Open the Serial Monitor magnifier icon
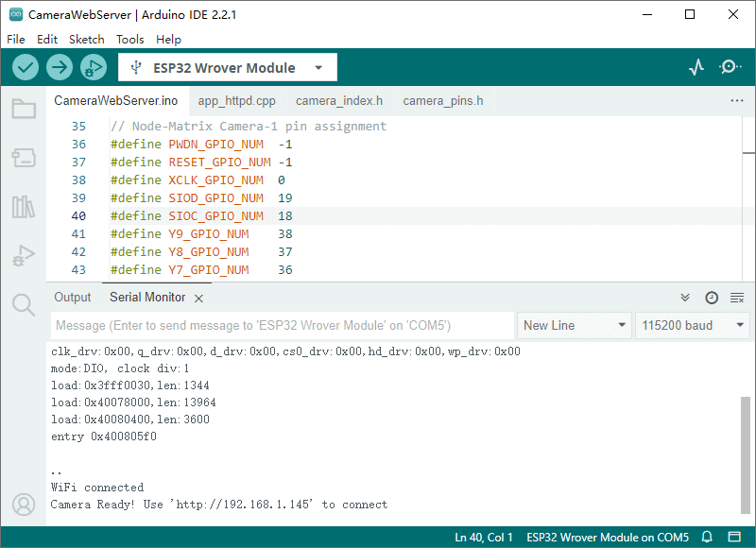The image size is (756, 548). click(x=730, y=67)
